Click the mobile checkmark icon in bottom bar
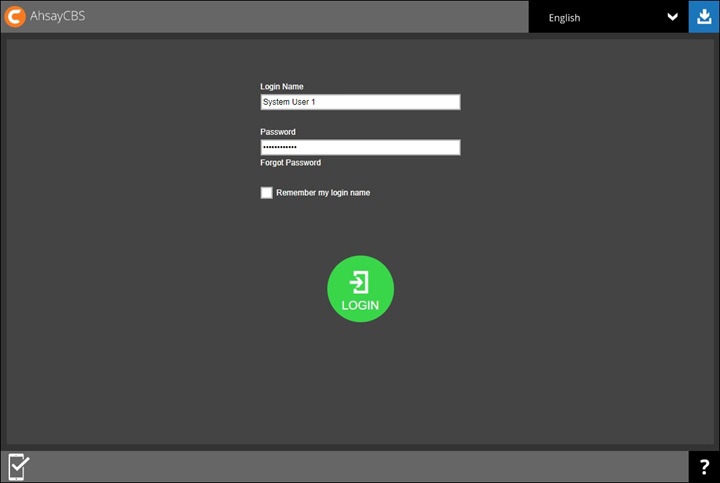720x483 pixels. tap(18, 466)
